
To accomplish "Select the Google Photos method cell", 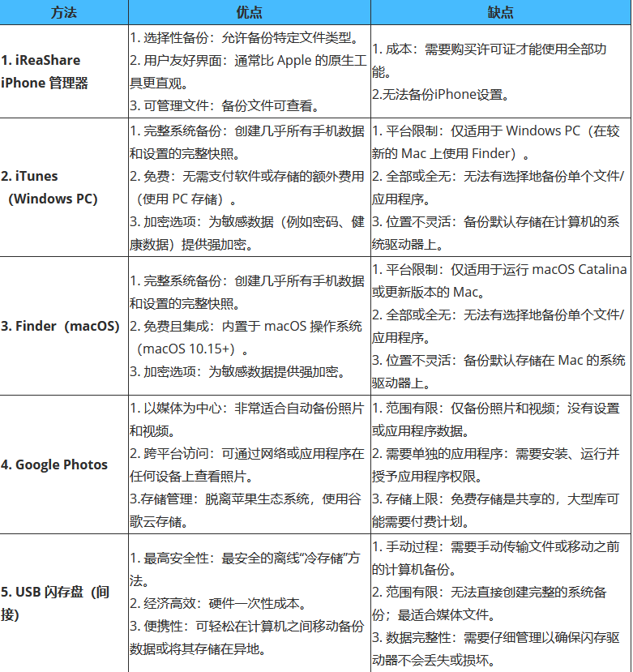I will (64, 464).
